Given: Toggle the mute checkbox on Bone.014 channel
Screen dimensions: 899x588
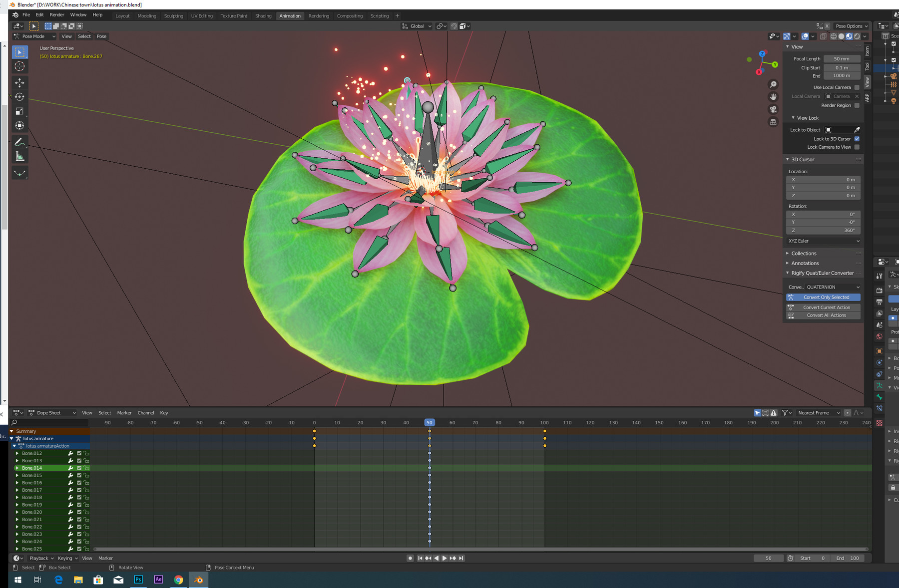Looking at the screenshot, I should 79,468.
